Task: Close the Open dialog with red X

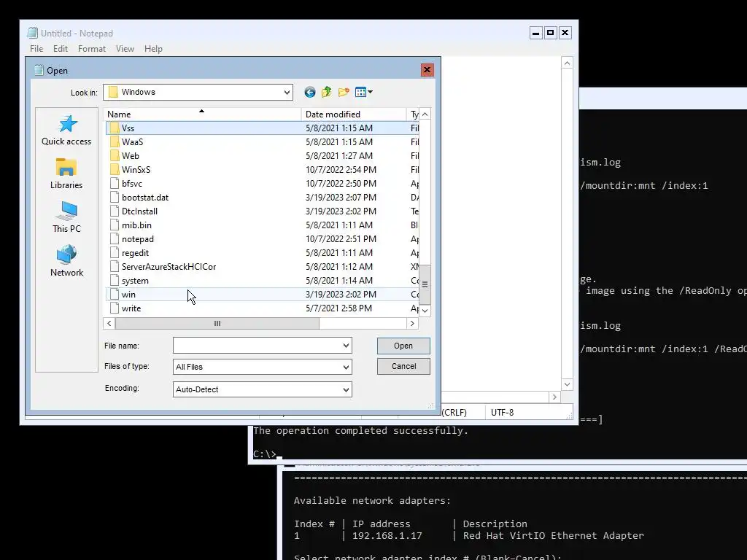Action: (x=427, y=70)
